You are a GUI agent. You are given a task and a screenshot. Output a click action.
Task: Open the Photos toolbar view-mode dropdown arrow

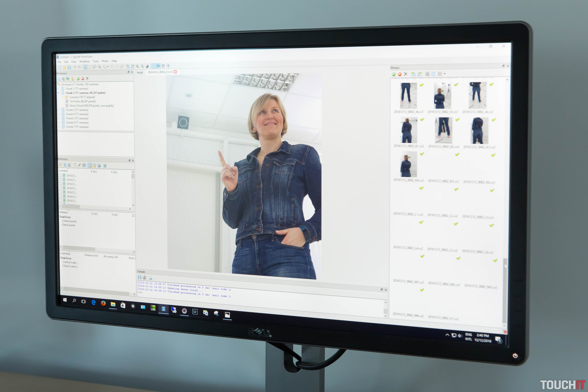click(x=444, y=74)
